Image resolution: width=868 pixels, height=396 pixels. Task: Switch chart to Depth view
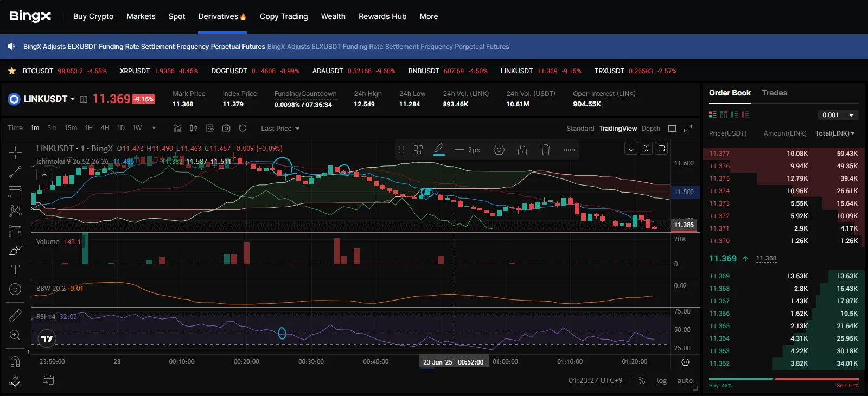point(650,129)
